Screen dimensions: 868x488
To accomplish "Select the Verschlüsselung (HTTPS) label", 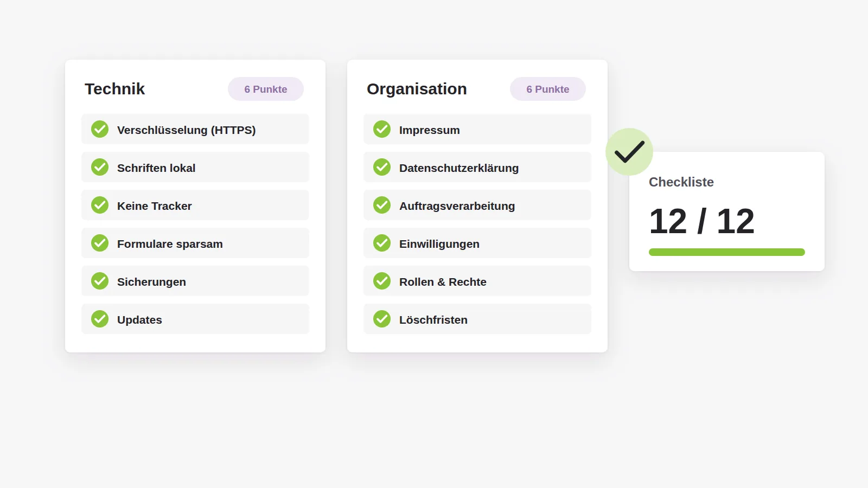I will (x=186, y=130).
